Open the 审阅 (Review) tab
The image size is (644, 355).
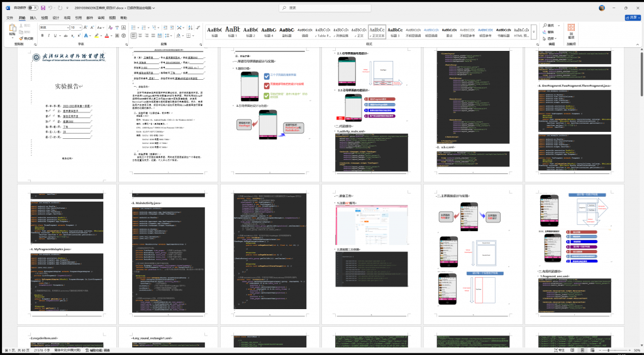(101, 18)
